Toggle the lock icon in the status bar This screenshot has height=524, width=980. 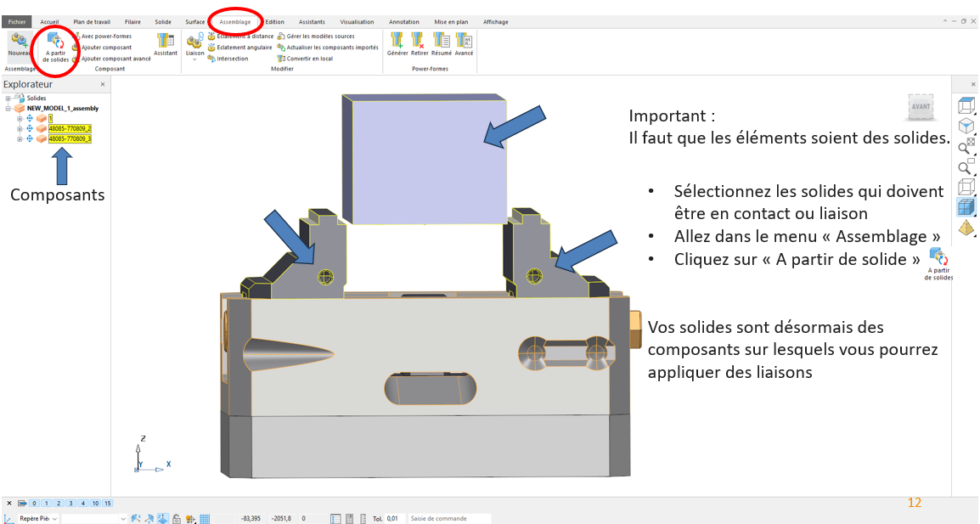pos(177,518)
